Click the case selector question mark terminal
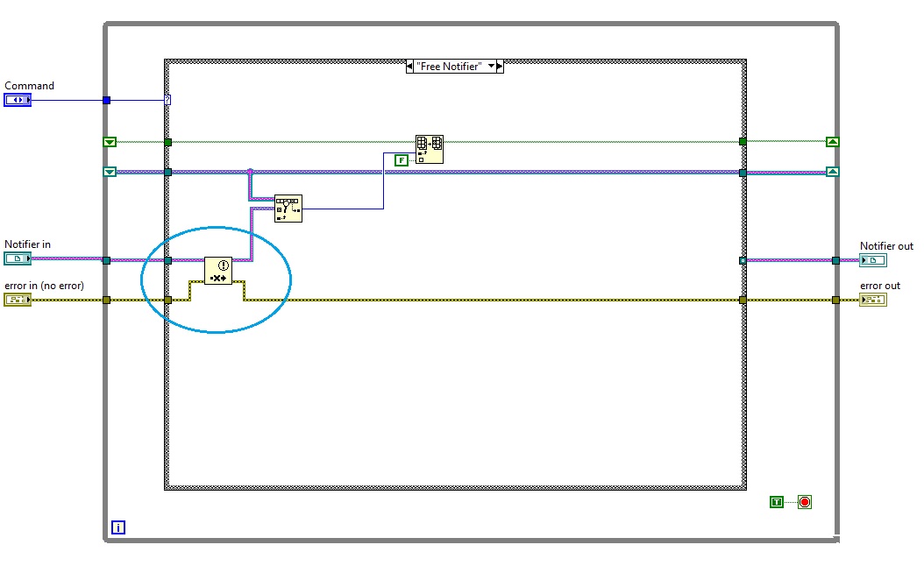 [x=167, y=100]
